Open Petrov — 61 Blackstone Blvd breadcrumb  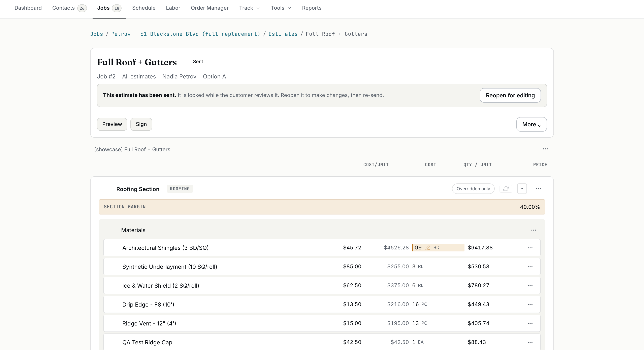pos(186,34)
